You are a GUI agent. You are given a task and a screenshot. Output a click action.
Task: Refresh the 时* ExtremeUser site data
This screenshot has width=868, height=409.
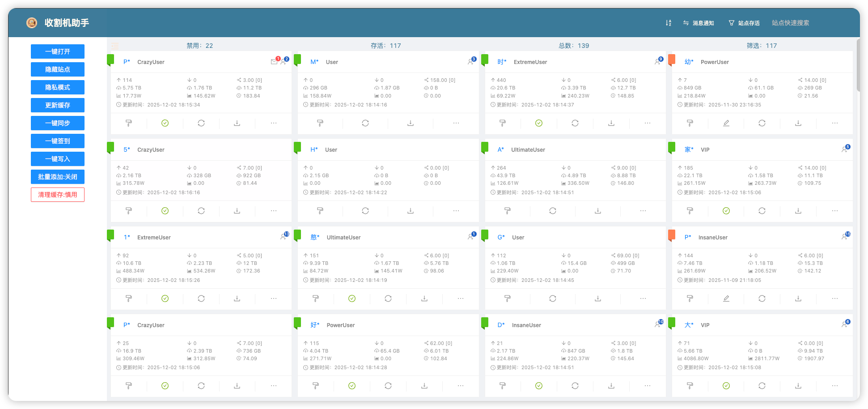(x=575, y=123)
